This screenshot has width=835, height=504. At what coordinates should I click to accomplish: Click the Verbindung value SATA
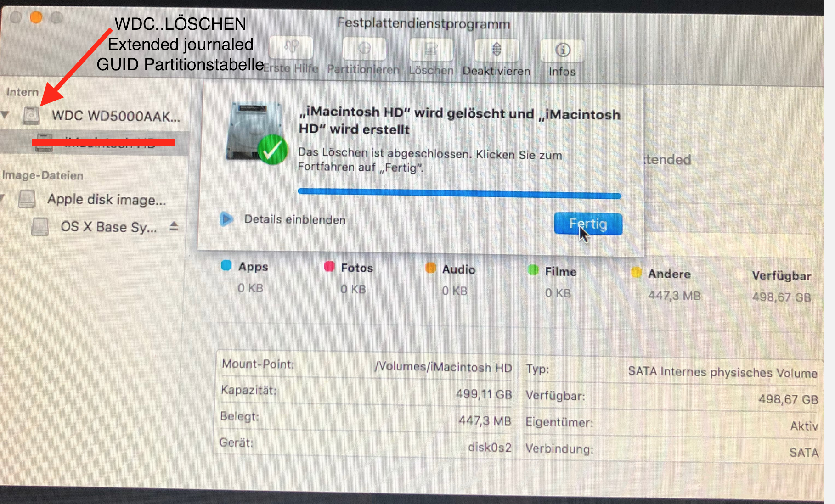[x=804, y=453]
